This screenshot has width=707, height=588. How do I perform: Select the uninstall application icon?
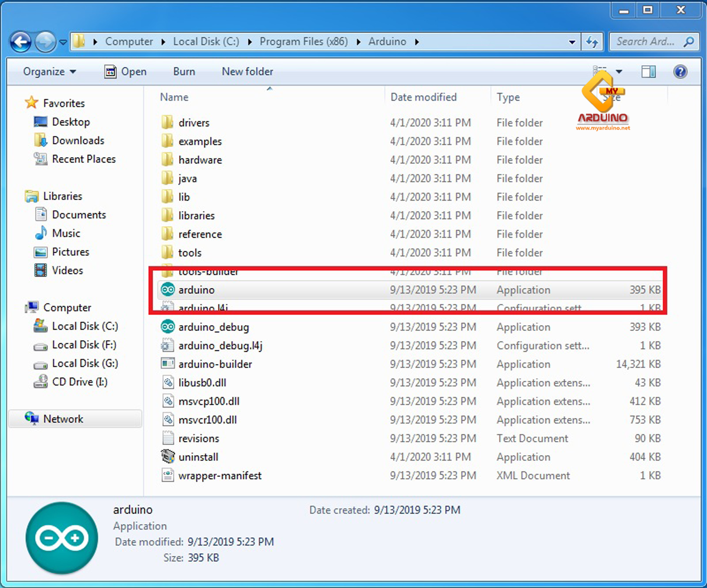pos(168,457)
